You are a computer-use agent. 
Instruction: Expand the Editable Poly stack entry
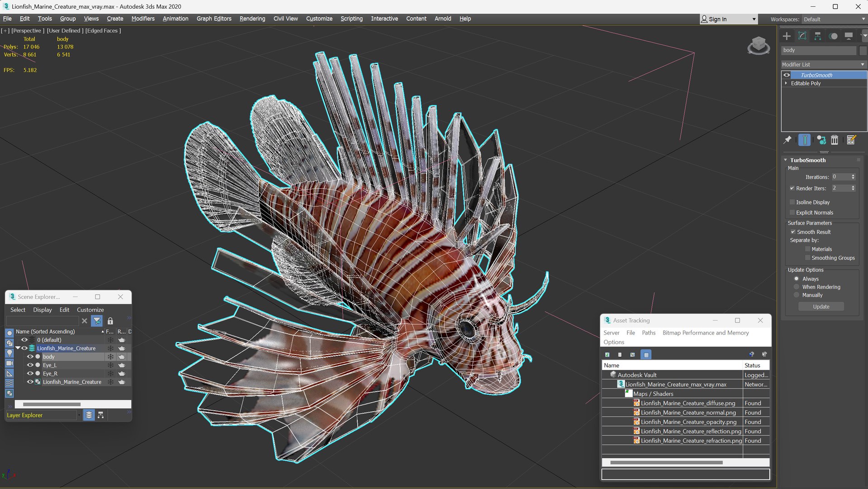tap(786, 83)
